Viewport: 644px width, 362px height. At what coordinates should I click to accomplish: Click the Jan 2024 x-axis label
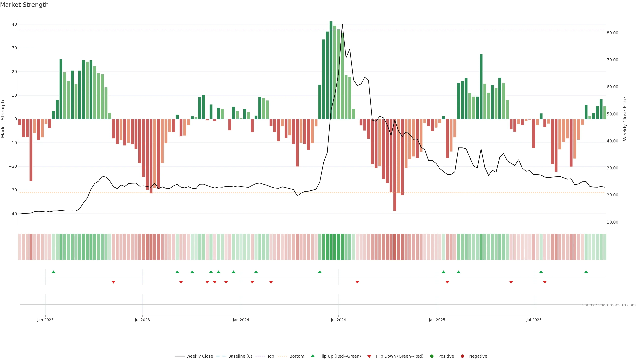tap(241, 320)
